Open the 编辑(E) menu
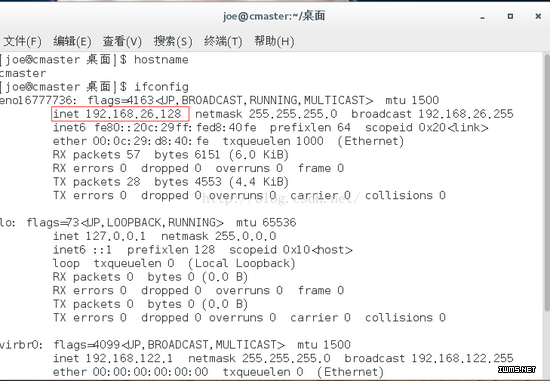Screen dimensions: 550x381 coord(72,41)
